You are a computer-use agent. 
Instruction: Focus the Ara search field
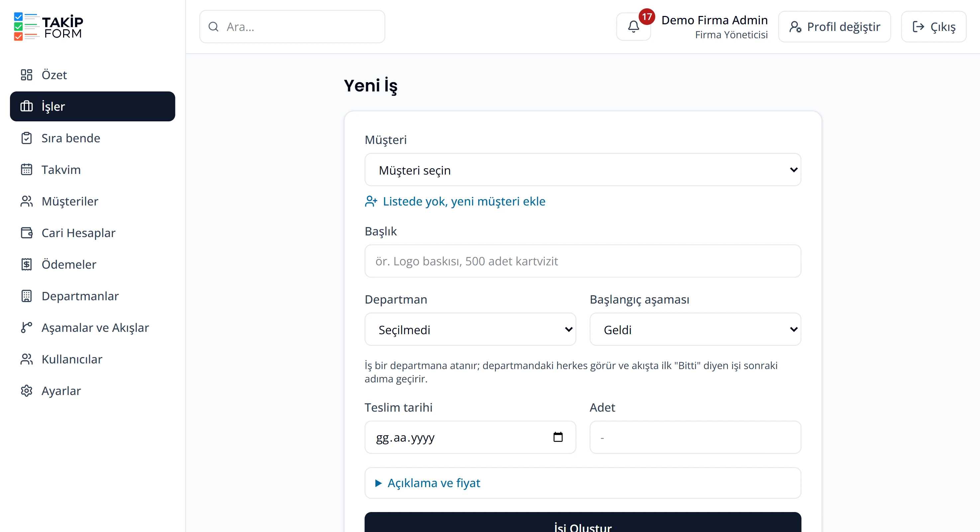[x=292, y=27]
